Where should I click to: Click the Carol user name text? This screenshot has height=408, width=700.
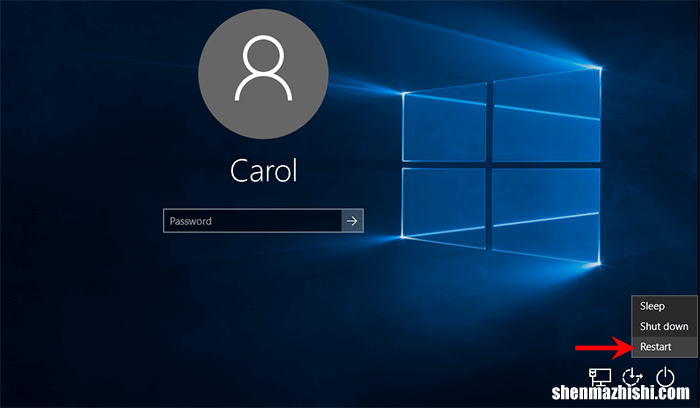(263, 171)
